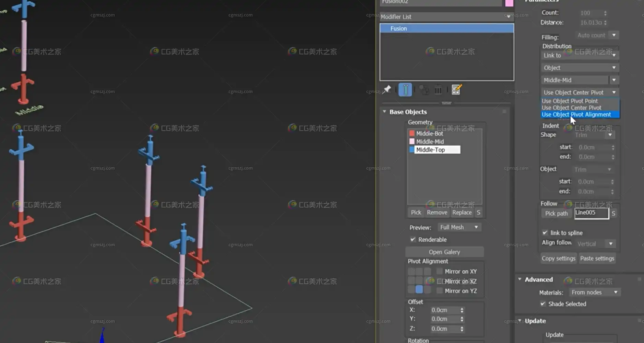
Task: Open Link to distribution dropdown
Action: 580,55
